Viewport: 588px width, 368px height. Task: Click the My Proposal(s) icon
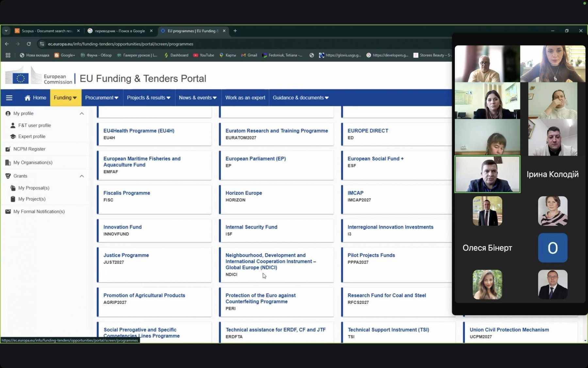pyautogui.click(x=13, y=188)
